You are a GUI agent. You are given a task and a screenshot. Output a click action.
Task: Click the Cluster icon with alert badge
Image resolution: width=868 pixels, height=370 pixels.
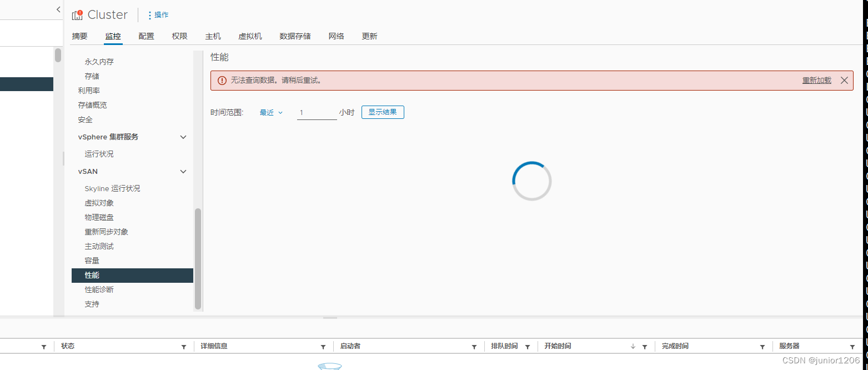pos(77,15)
